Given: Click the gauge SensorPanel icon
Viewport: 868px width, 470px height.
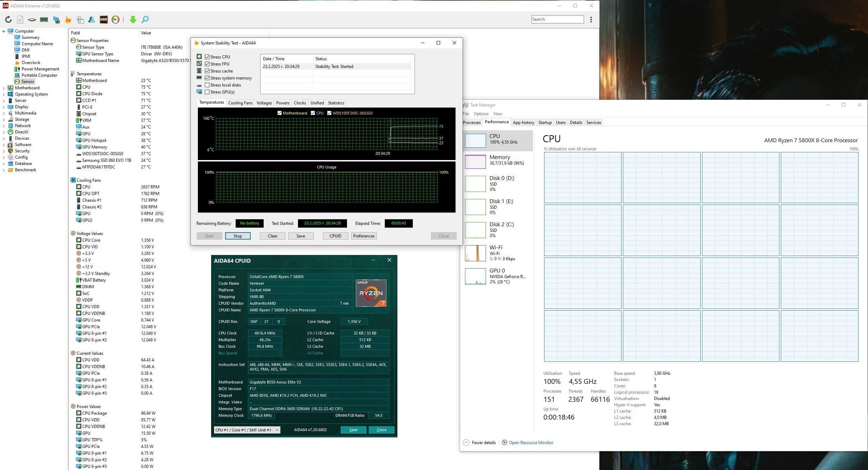Looking at the screenshot, I should (116, 20).
